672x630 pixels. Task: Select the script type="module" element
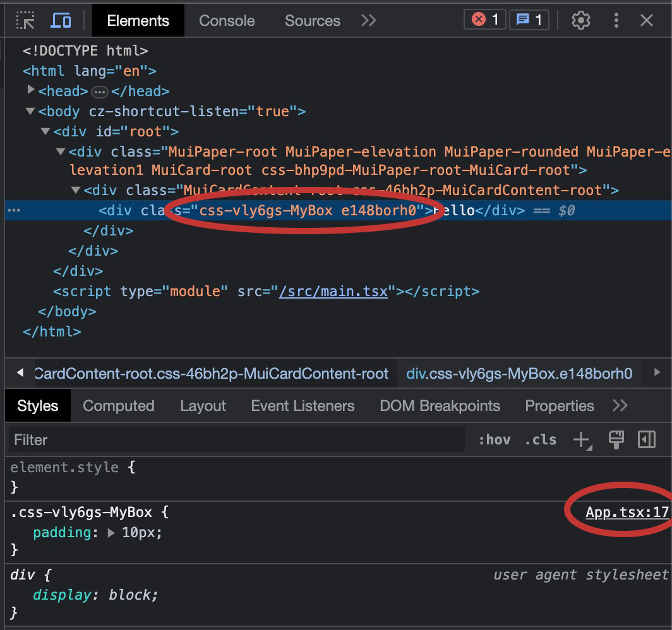266,291
